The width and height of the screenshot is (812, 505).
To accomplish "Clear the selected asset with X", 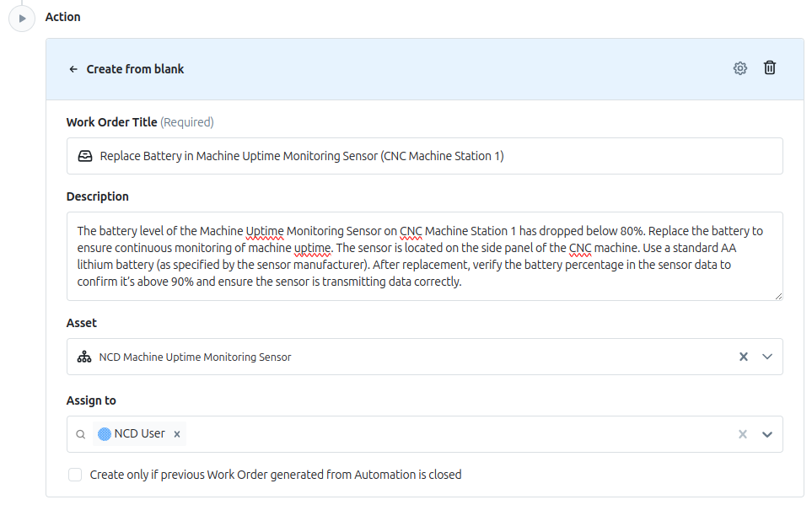I will pyautogui.click(x=743, y=357).
